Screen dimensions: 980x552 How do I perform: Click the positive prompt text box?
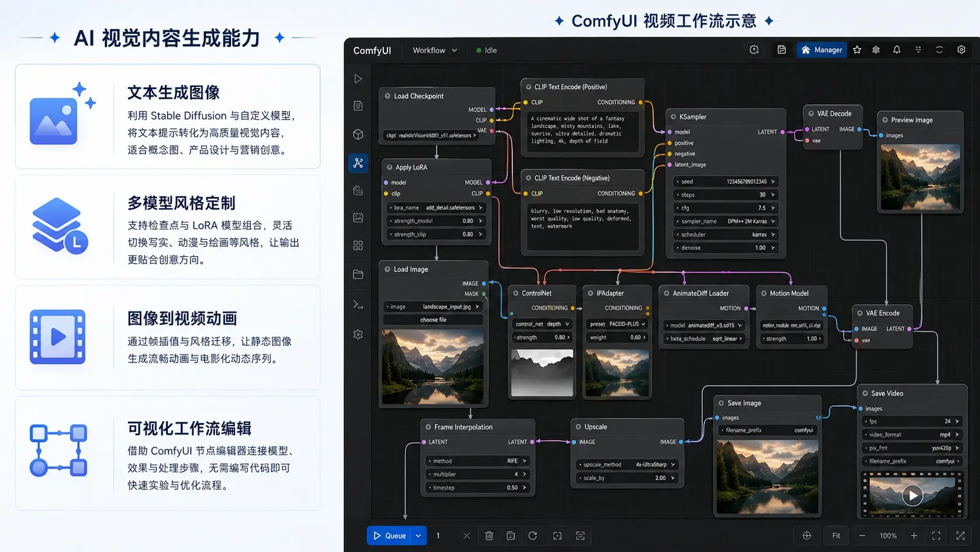[583, 132]
